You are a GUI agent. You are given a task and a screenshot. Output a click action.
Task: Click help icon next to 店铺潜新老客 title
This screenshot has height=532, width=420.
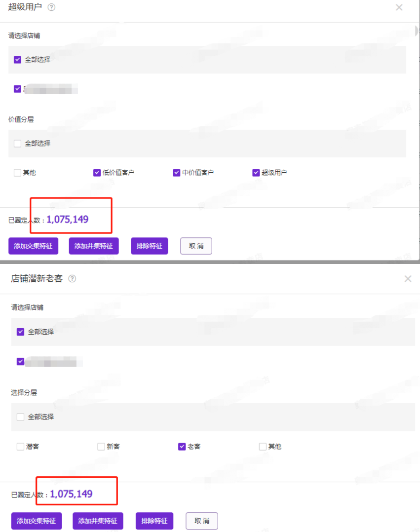(72, 278)
